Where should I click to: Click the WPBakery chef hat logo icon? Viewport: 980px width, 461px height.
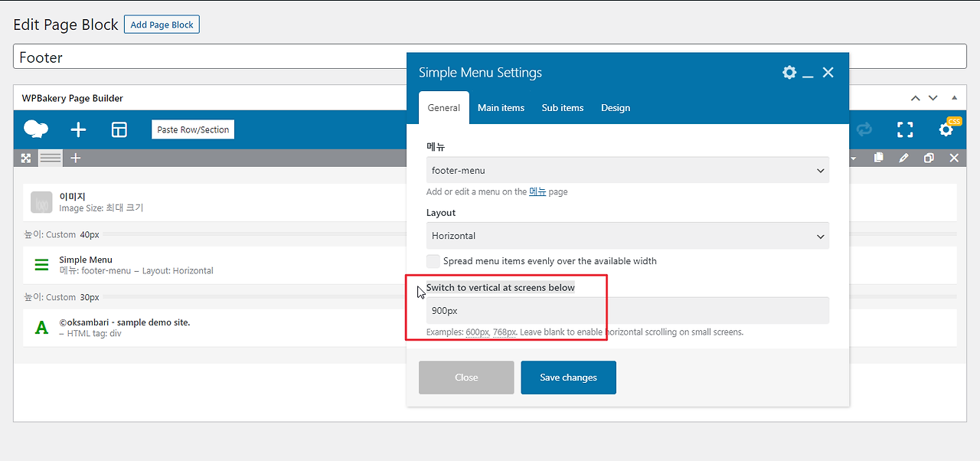coord(36,129)
